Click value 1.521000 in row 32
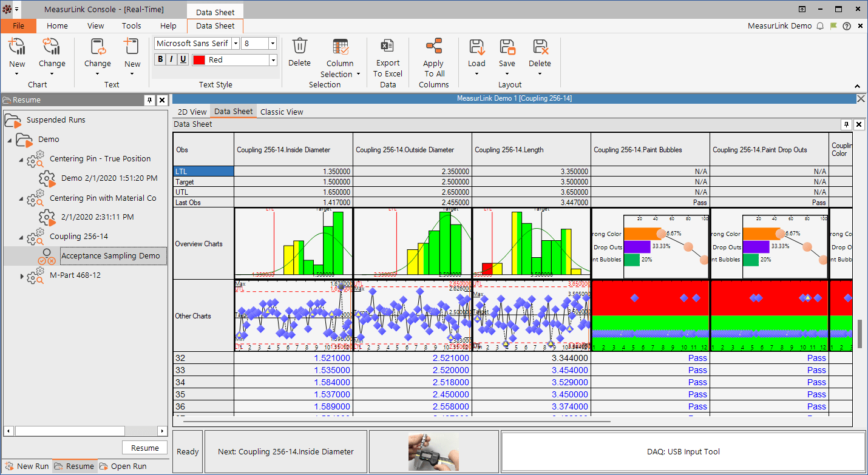The width and height of the screenshot is (868, 475). [x=331, y=358]
